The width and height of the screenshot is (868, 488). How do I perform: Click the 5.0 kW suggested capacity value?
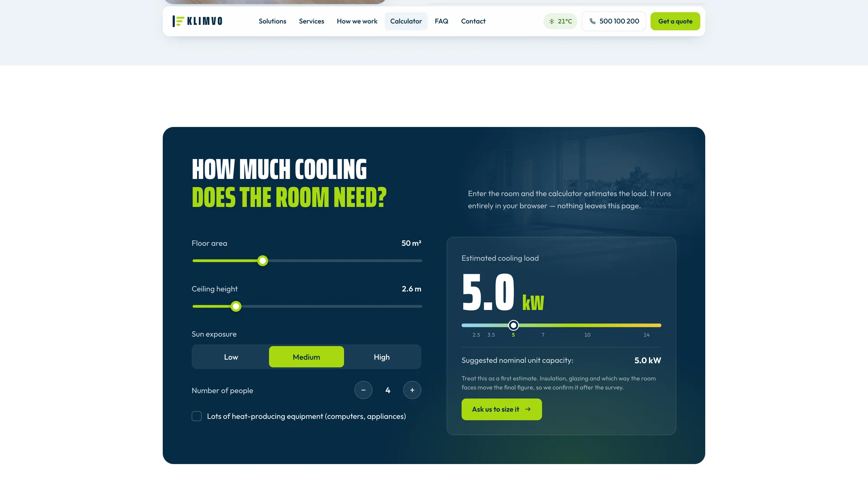point(647,361)
